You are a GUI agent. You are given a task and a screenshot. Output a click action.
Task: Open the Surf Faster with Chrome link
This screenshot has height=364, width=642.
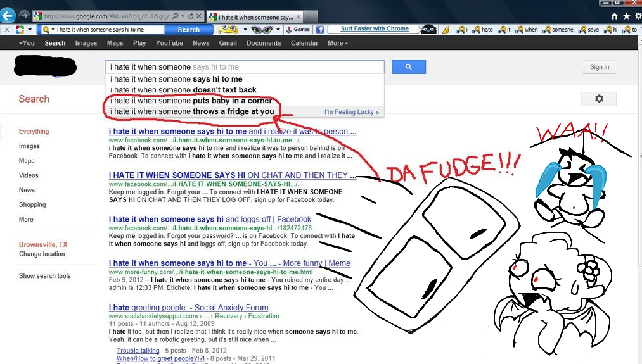click(375, 28)
